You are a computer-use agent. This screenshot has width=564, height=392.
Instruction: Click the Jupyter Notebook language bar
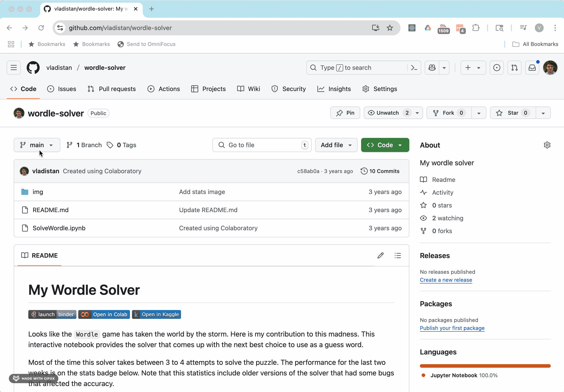point(485,366)
